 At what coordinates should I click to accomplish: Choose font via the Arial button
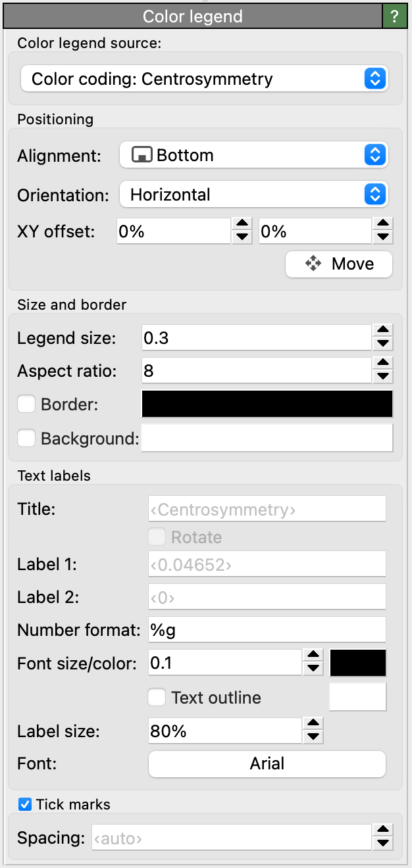pos(267,764)
